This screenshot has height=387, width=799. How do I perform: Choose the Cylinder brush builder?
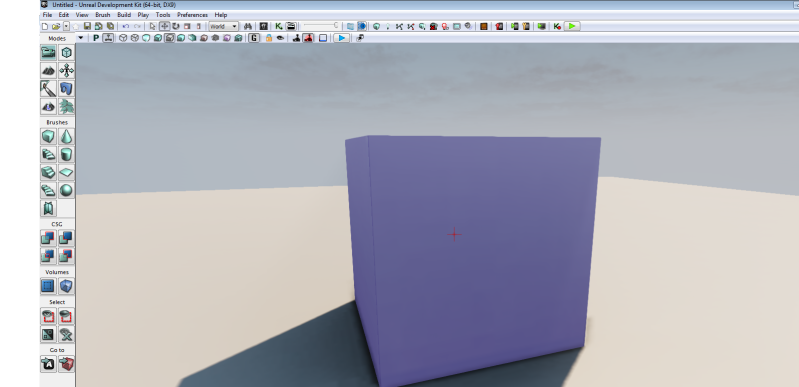click(66, 154)
